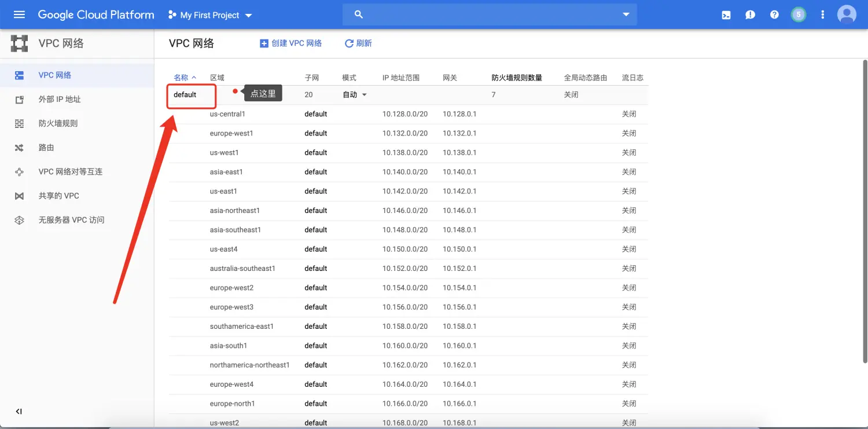Click the VPC network product icon
This screenshot has height=429, width=868.
click(19, 43)
